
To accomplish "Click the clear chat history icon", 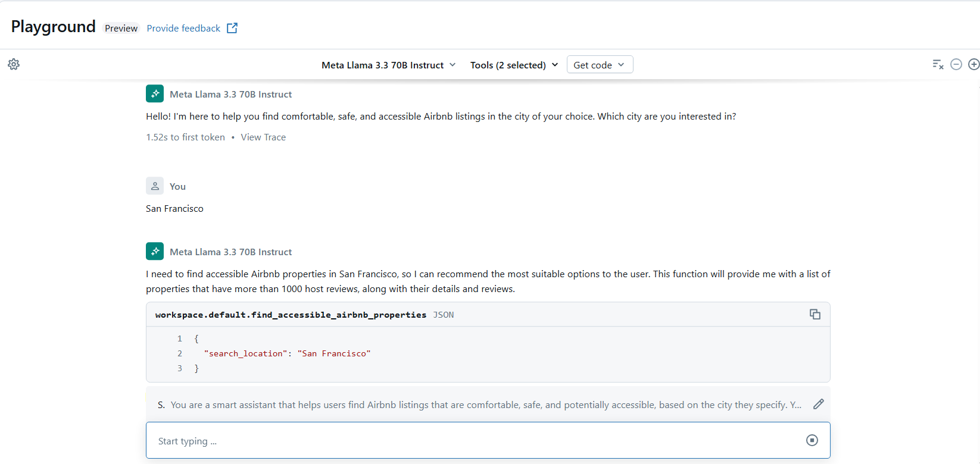I will pyautogui.click(x=938, y=64).
